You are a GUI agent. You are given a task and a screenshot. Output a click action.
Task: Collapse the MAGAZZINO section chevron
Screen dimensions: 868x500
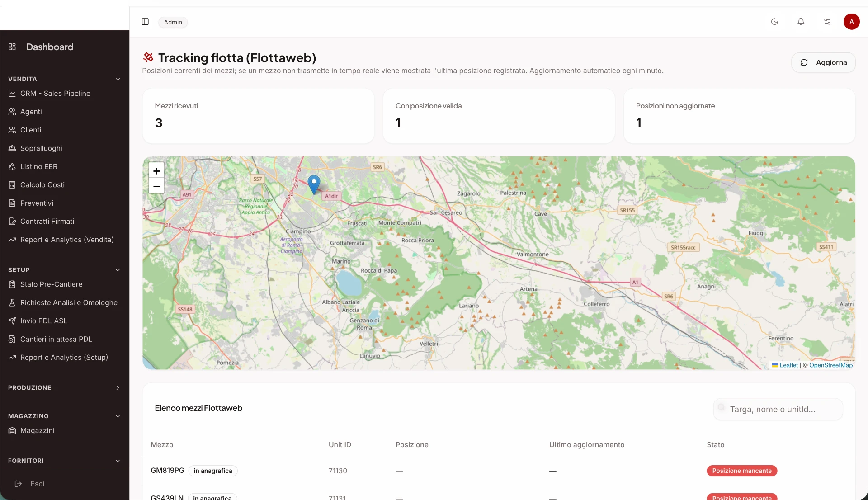tap(118, 416)
